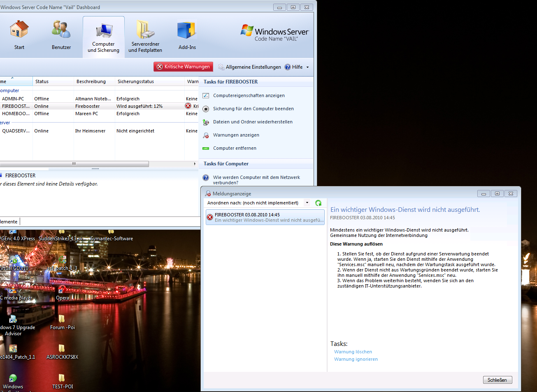Image resolution: width=537 pixels, height=392 pixels.
Task: Click the 'Wird ausgeführt: 12%' status cell
Action: pos(139,106)
